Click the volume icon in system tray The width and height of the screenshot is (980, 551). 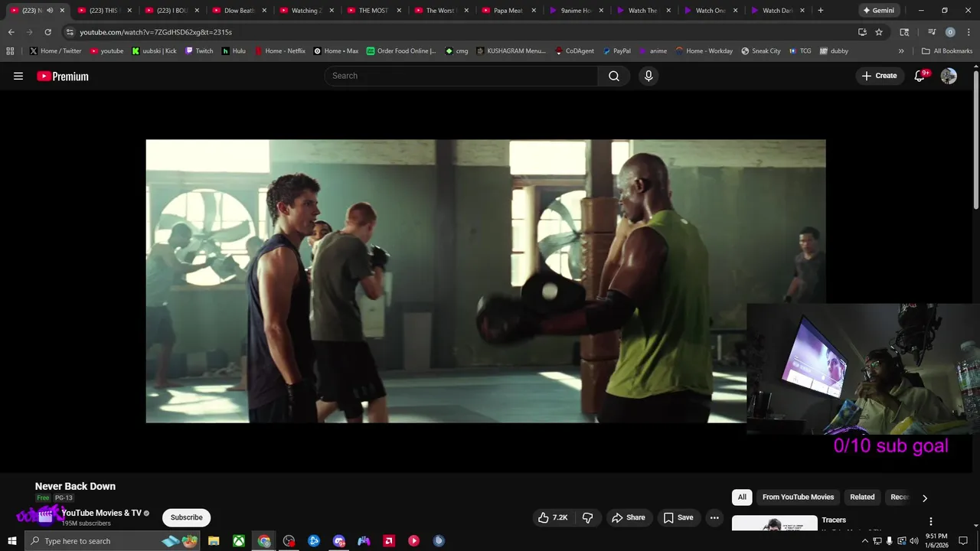[914, 541]
